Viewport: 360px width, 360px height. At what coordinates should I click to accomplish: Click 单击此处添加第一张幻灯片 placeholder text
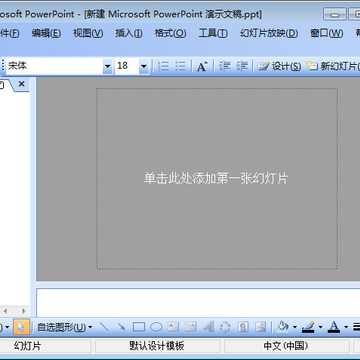[216, 178]
